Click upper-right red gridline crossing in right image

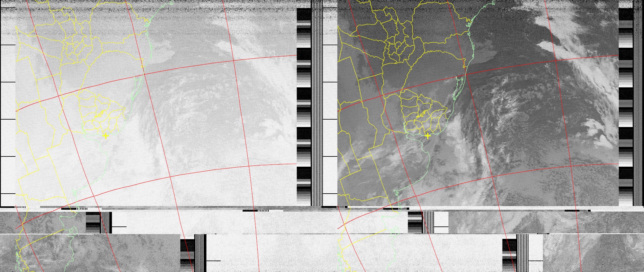pyautogui.click(x=556, y=60)
